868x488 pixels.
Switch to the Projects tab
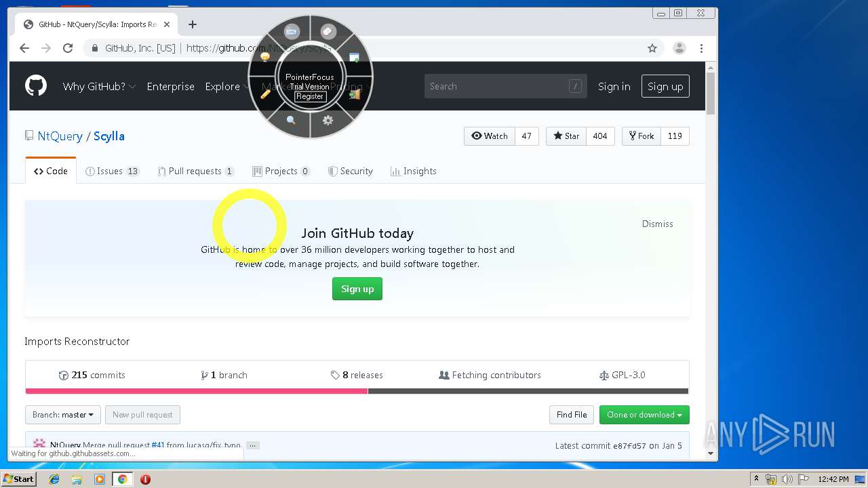tap(281, 171)
